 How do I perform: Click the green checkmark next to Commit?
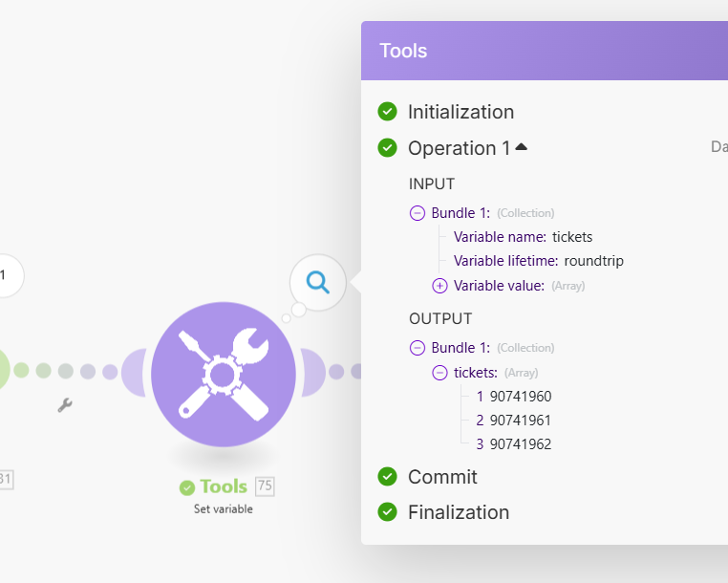point(387,477)
